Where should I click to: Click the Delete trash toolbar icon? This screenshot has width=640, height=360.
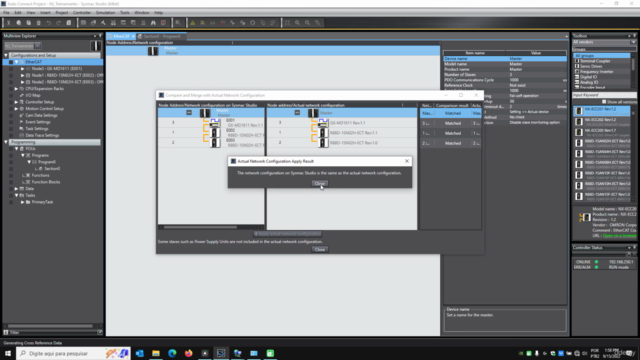[38, 23]
